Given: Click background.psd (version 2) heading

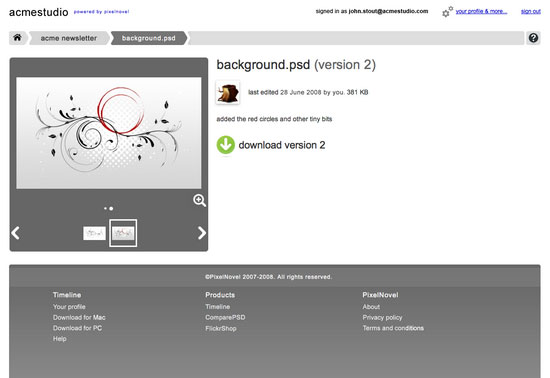Looking at the screenshot, I should pos(296,65).
